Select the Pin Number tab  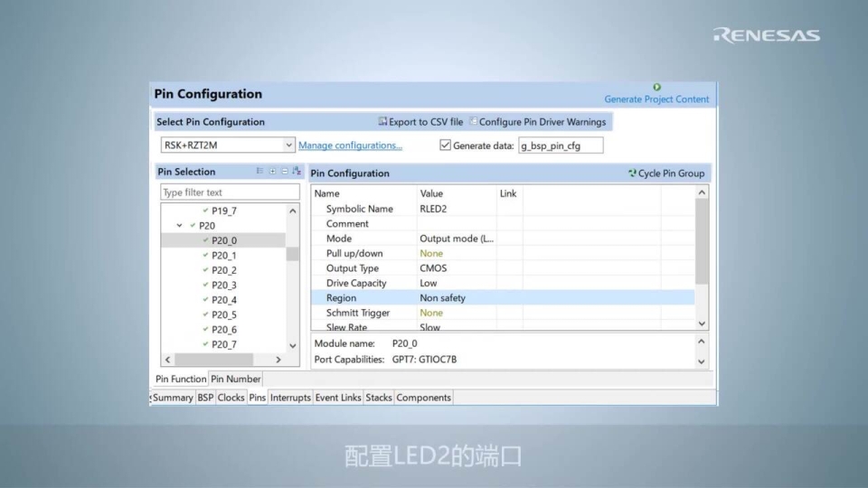point(235,379)
